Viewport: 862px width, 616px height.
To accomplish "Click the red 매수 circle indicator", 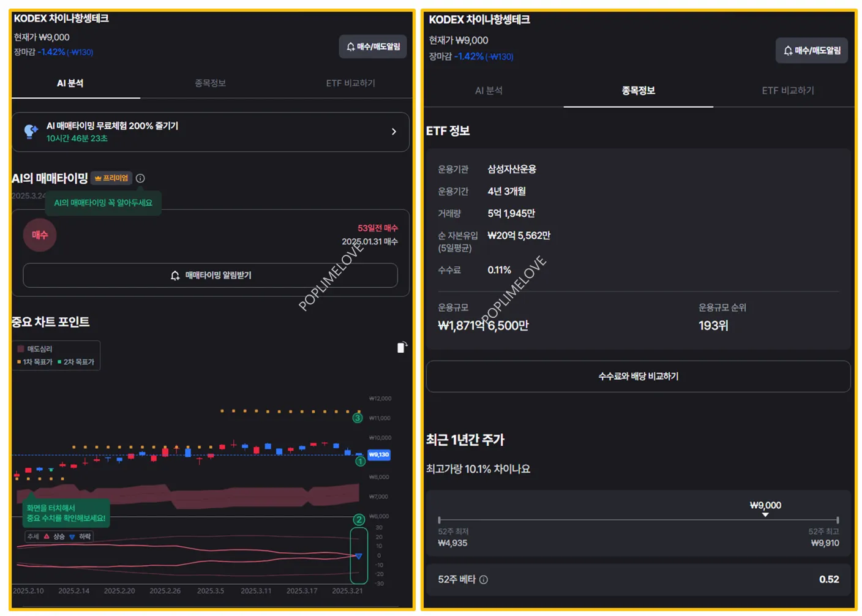I will 40,235.
